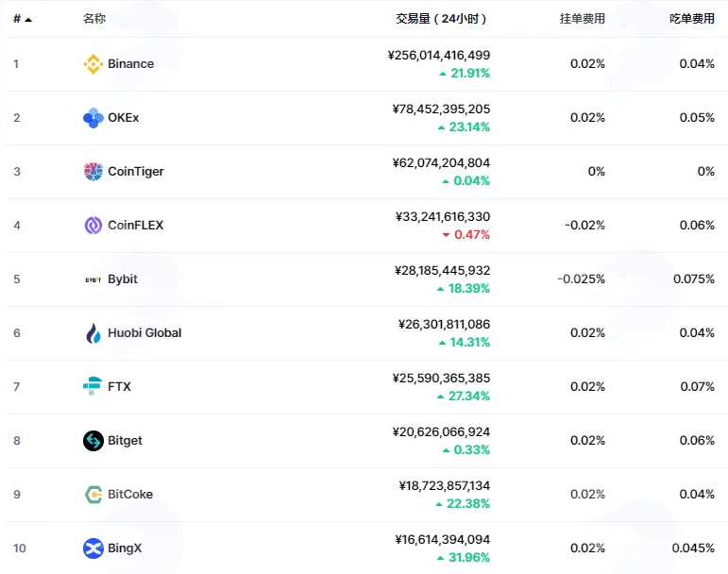Open the Huobi Global name link
728x574 pixels.
point(144,333)
